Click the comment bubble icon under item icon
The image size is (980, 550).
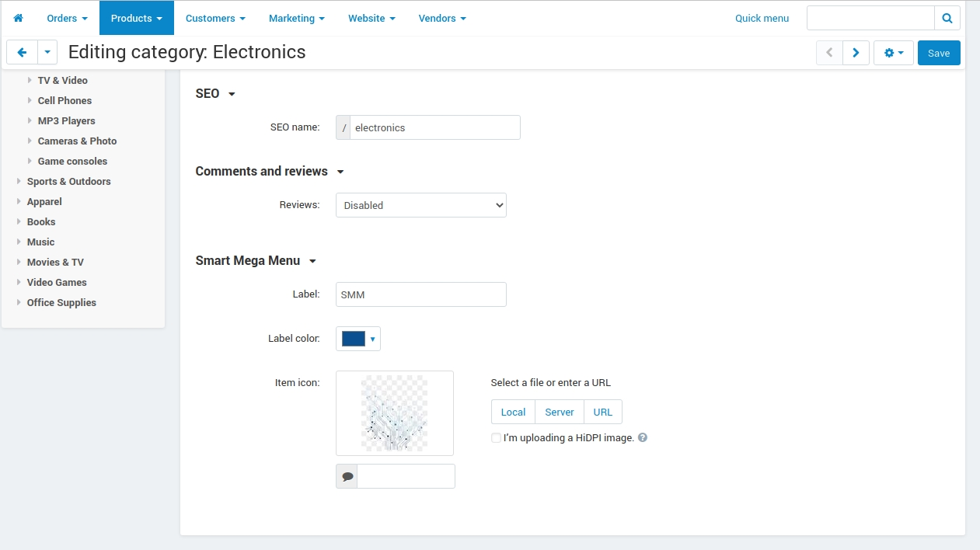pyautogui.click(x=347, y=476)
